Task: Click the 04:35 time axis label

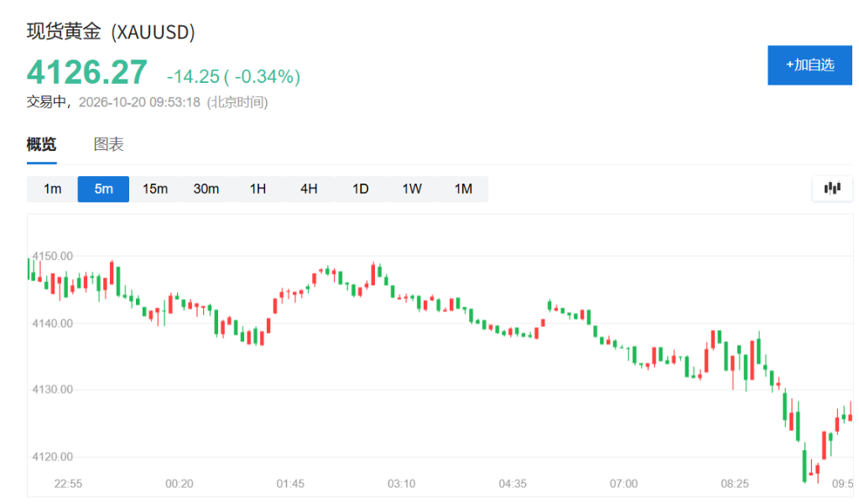Action: [x=513, y=484]
